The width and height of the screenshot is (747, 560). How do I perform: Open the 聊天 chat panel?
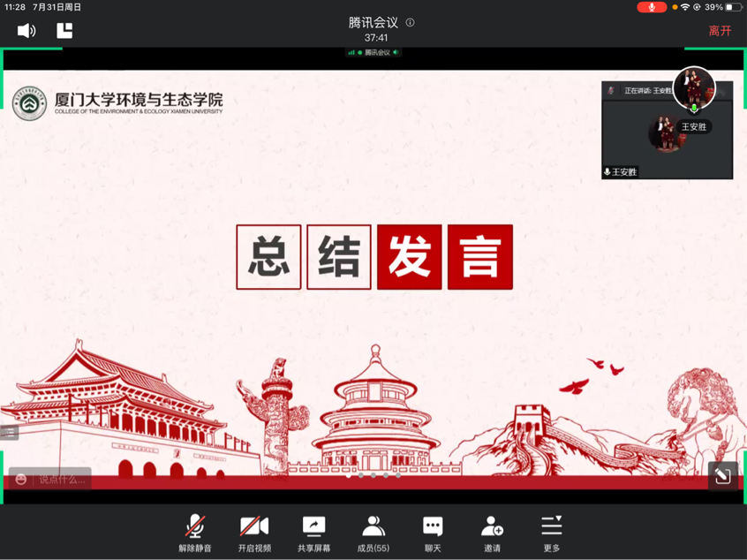433,534
